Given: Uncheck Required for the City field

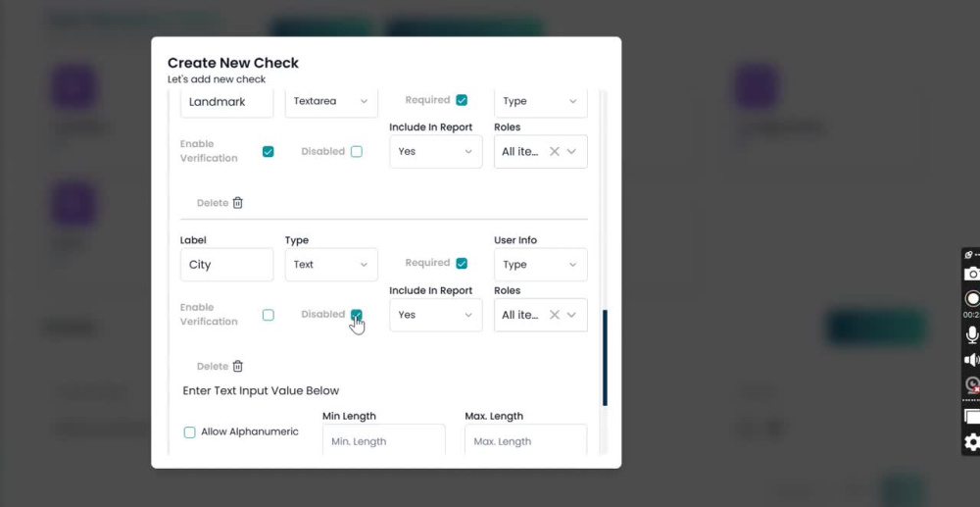Looking at the screenshot, I should click(462, 263).
